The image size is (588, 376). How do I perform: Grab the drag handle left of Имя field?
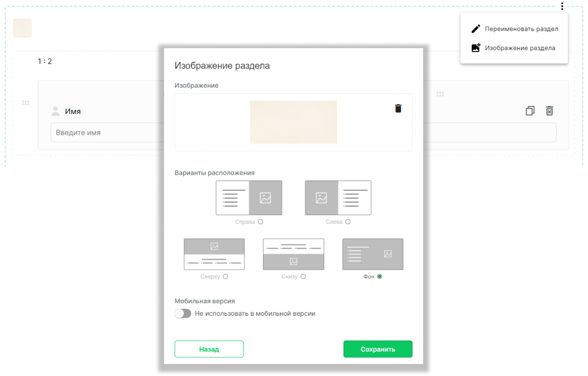26,103
